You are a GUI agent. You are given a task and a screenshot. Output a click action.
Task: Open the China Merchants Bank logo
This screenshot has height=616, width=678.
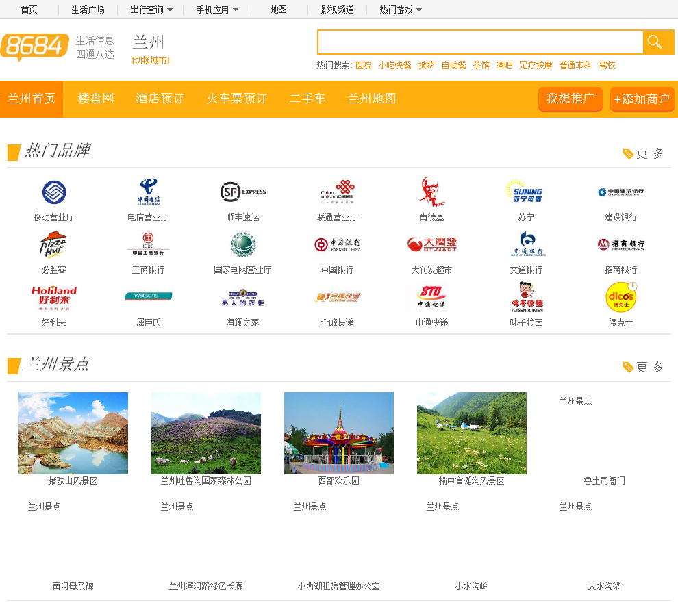pyautogui.click(x=620, y=244)
